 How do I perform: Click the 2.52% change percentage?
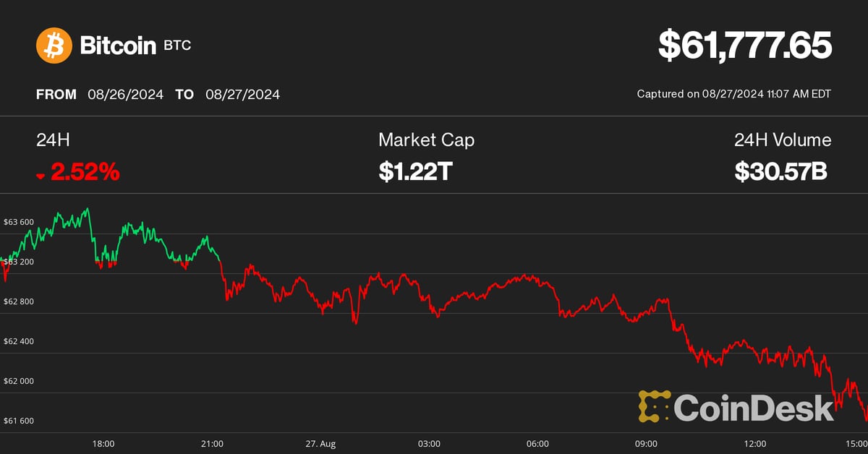click(x=85, y=172)
